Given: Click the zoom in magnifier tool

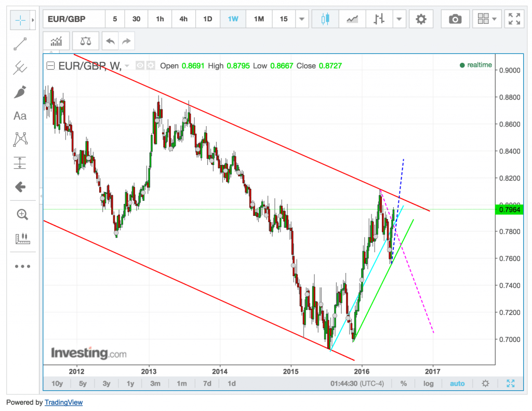Looking at the screenshot, I should tap(22, 214).
